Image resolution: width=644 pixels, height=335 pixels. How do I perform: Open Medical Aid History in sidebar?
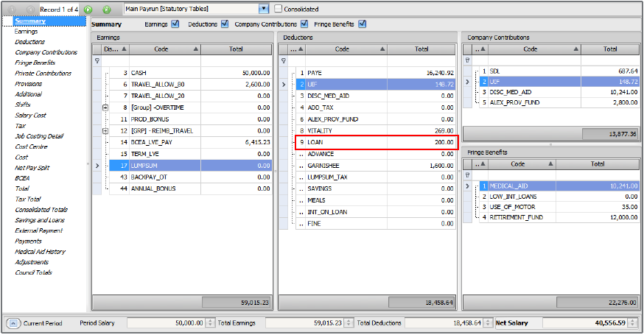pos(41,252)
